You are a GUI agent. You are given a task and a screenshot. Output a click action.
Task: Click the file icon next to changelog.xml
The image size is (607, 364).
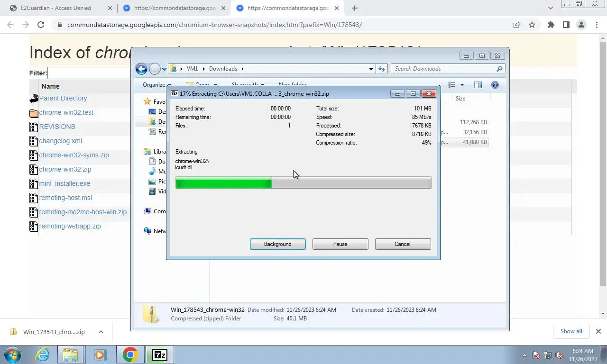click(34, 141)
